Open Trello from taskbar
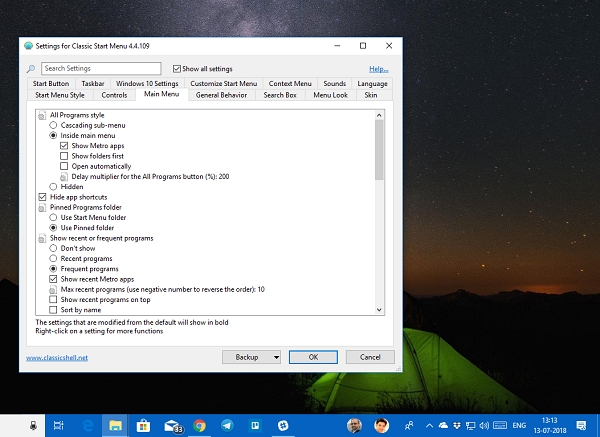The image size is (600, 437). pos(255,425)
